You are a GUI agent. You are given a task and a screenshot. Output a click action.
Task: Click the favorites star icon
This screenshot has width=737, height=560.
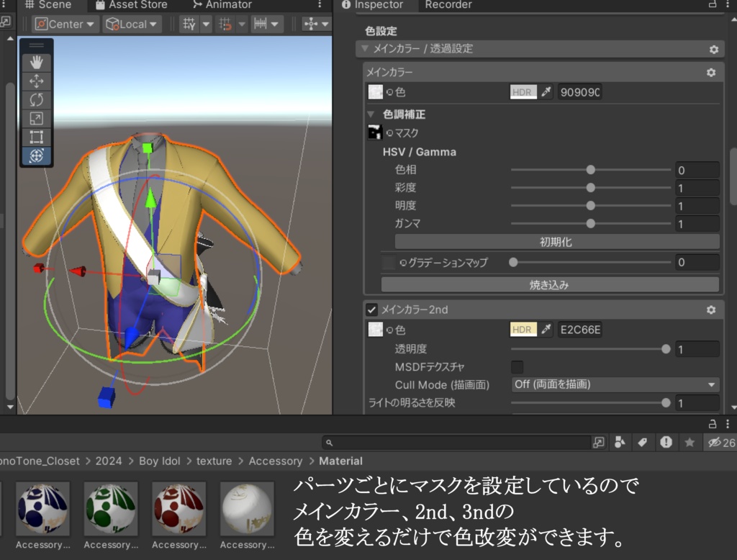tap(689, 443)
